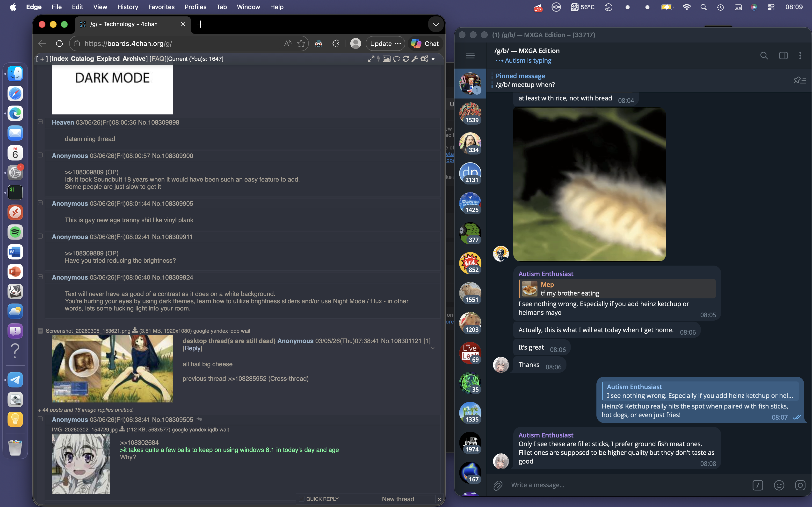812x507 pixels.
Task: Open pinned messages list icon
Action: [800, 80]
